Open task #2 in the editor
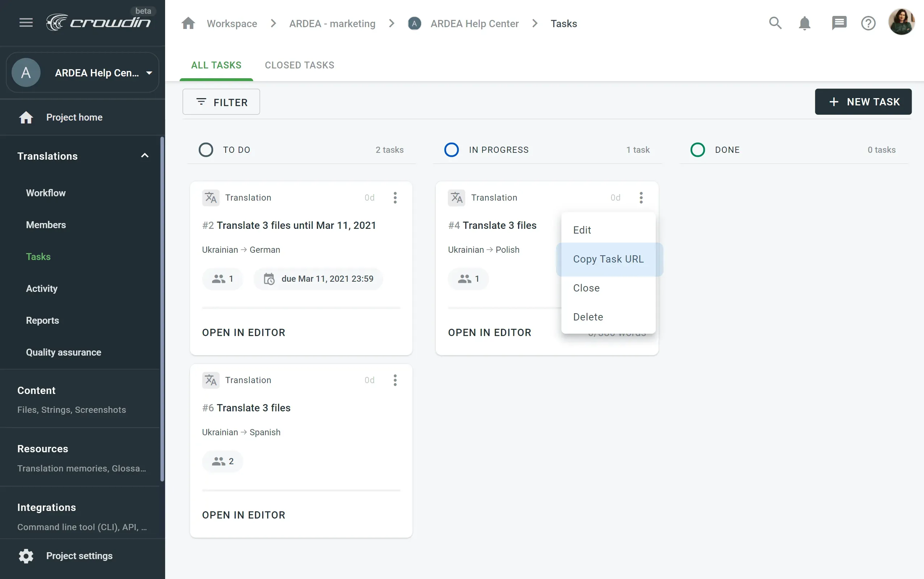Screen dimensions: 924x579 point(244,332)
